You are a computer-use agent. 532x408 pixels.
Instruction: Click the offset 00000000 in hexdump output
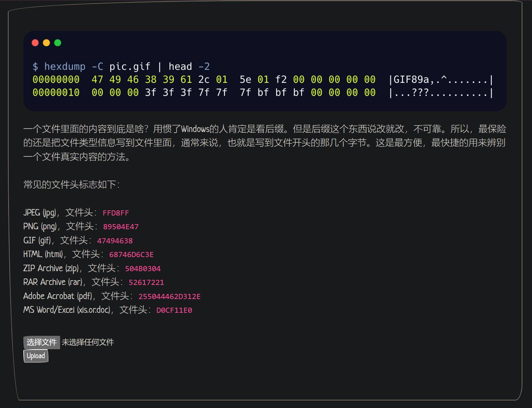pos(56,79)
